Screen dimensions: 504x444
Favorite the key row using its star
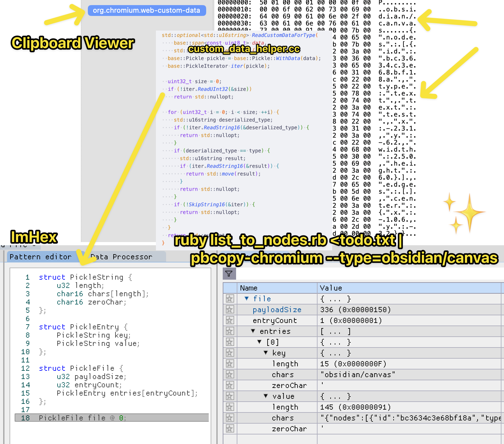pyautogui.click(x=230, y=353)
